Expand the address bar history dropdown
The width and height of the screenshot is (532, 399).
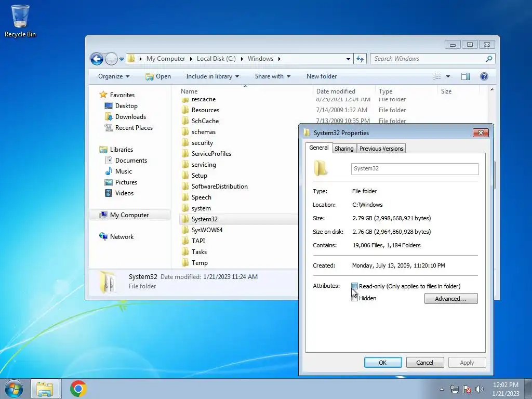tap(348, 59)
